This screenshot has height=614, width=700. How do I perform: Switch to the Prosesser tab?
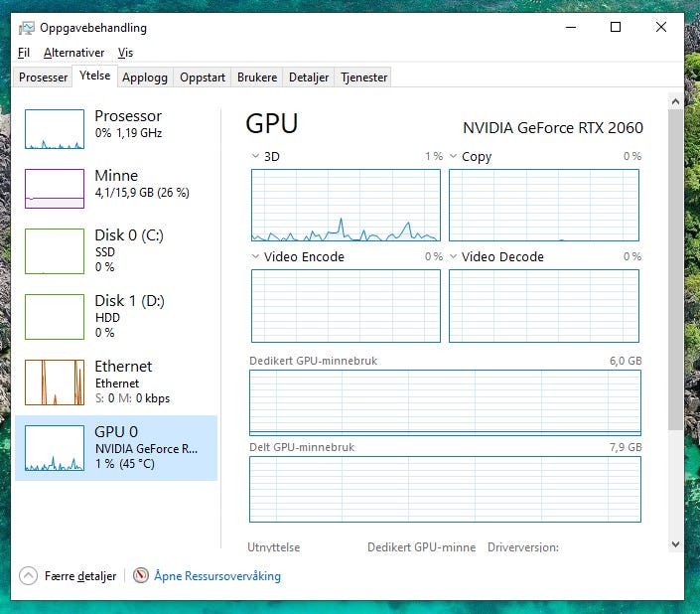pos(44,77)
